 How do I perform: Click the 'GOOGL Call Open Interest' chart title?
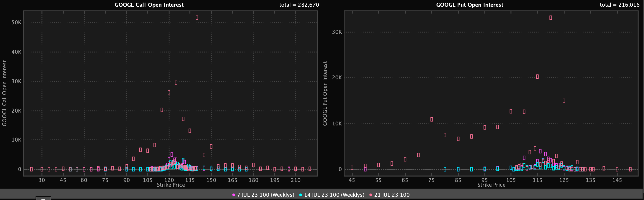point(149,5)
